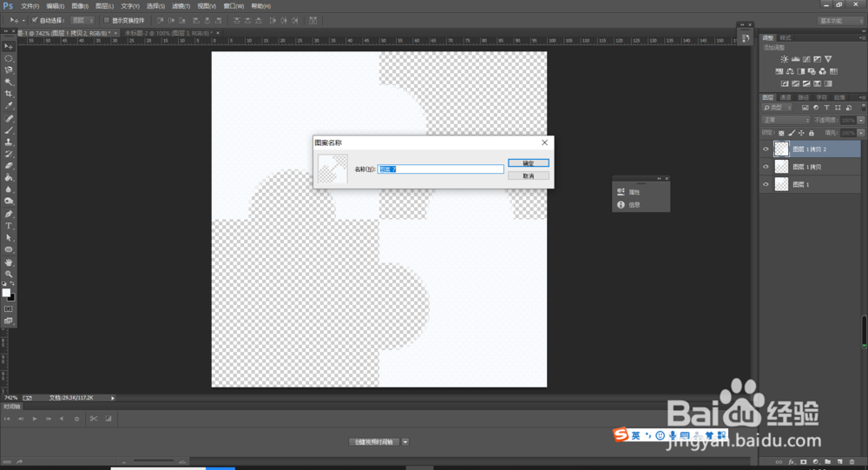
Task: Switch to the 通道 Channels tab
Action: [x=786, y=97]
